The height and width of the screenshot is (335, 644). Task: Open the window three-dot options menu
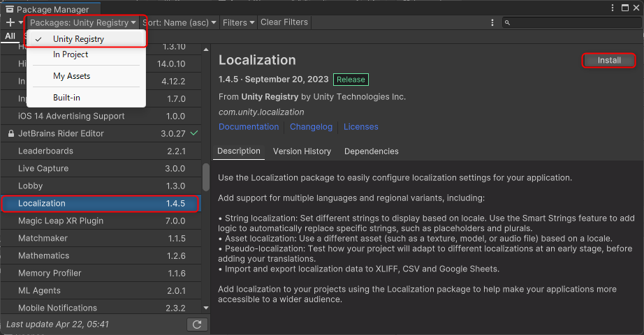[612, 8]
